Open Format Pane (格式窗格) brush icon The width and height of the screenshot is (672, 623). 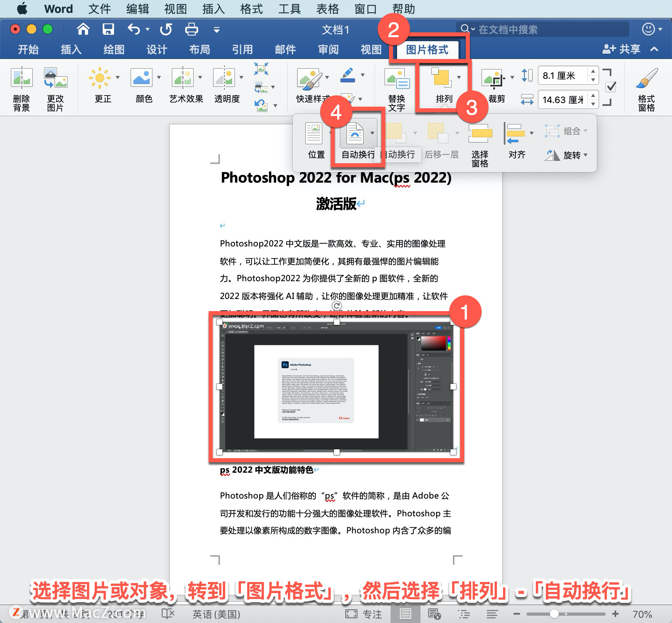coord(647,78)
